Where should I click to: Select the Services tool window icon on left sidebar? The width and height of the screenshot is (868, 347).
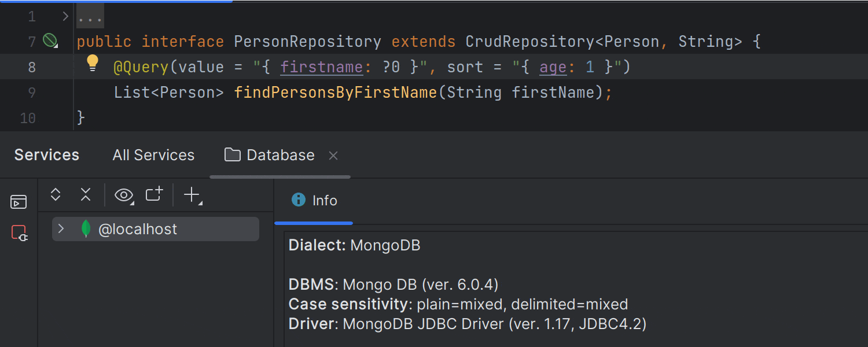pos(18,201)
